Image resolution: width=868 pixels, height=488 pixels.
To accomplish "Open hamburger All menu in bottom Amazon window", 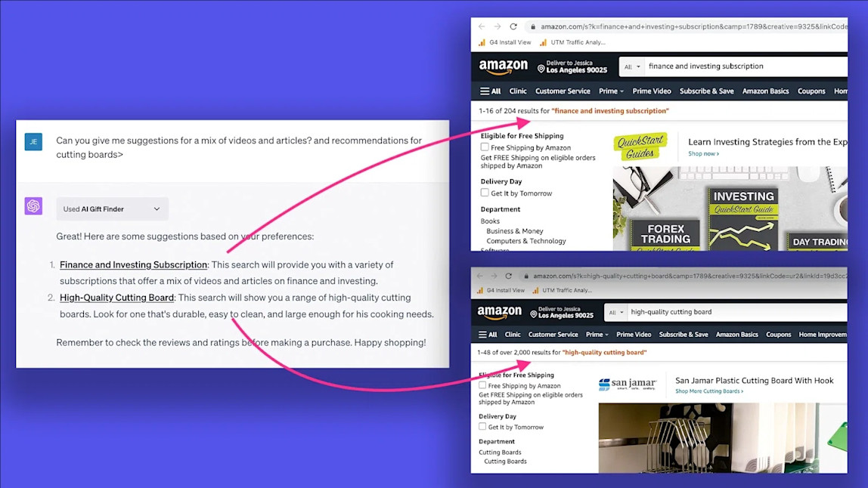I will click(x=488, y=334).
